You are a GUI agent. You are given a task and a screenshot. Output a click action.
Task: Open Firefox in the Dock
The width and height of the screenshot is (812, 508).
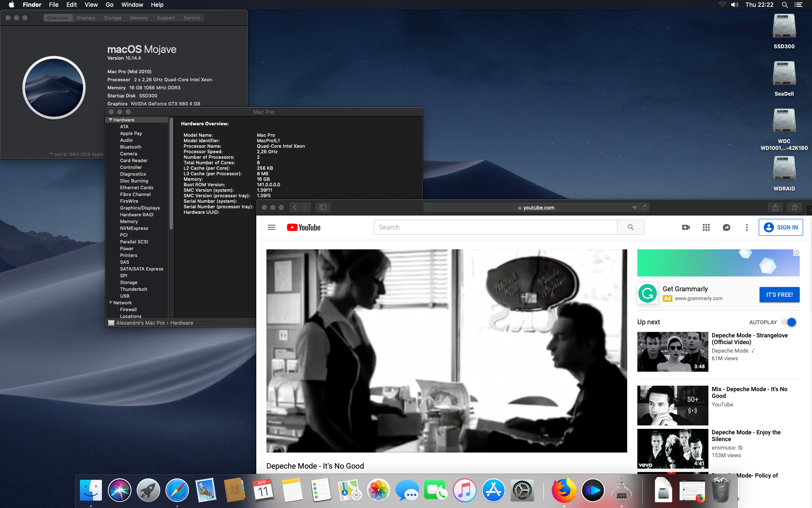564,491
